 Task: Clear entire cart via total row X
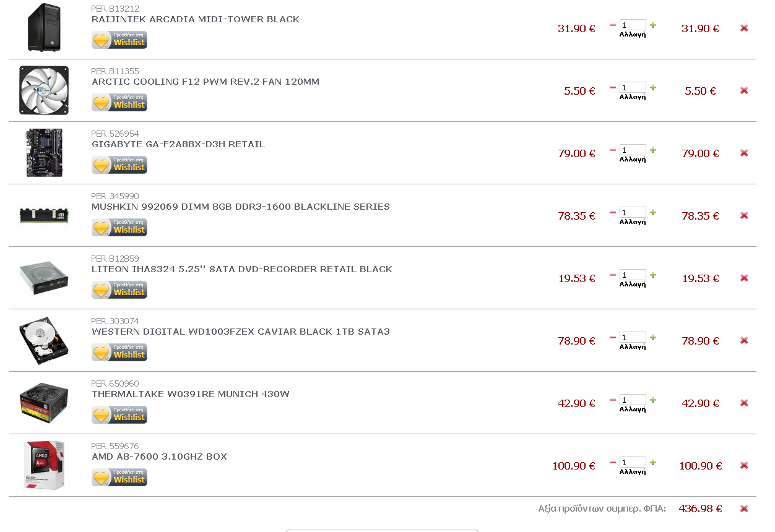744,508
